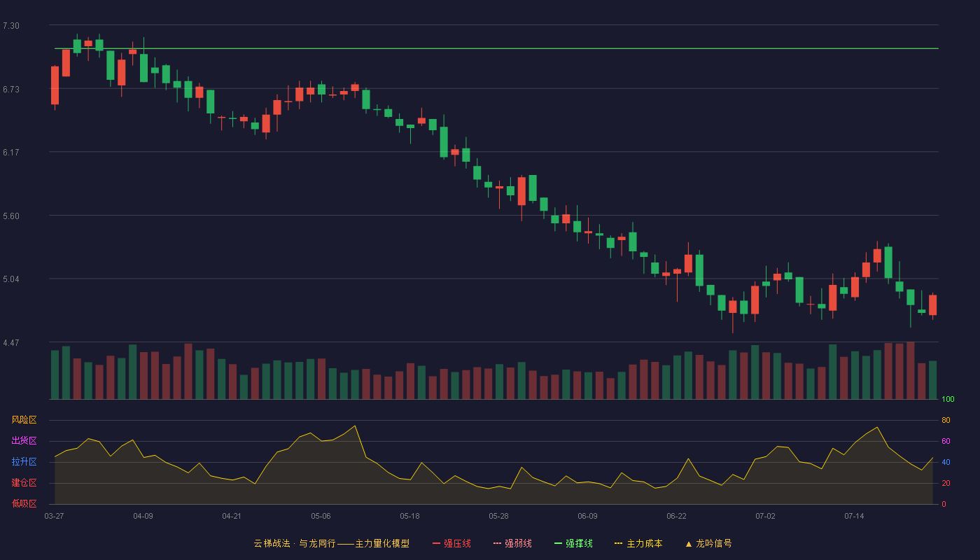Click the red 强压线 legend line marker
The image size is (980, 560).
[x=436, y=543]
